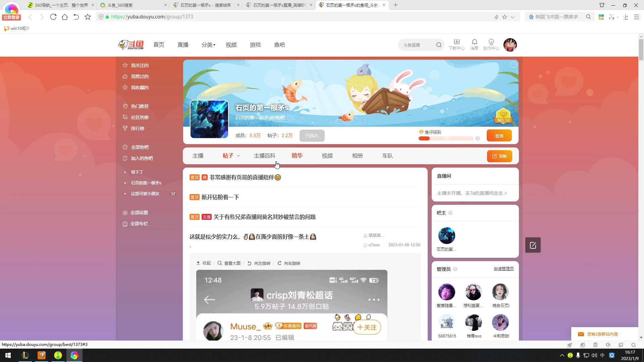Click the volume icon in system tray
Screen dimensions: 644x362
(x=594, y=355)
